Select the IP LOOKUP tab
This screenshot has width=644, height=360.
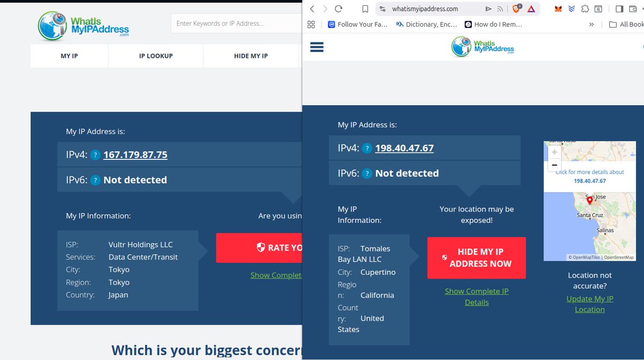(x=156, y=56)
